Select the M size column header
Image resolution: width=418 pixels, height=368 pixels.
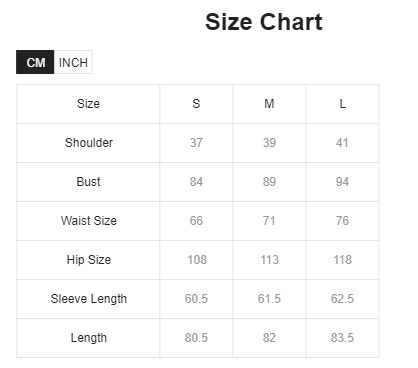[269, 104]
